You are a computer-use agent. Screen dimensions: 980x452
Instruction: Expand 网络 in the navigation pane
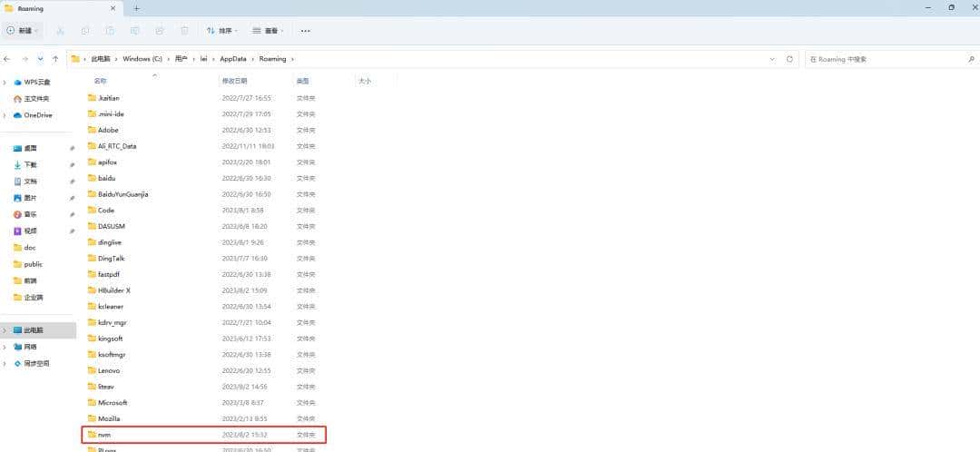[x=5, y=347]
